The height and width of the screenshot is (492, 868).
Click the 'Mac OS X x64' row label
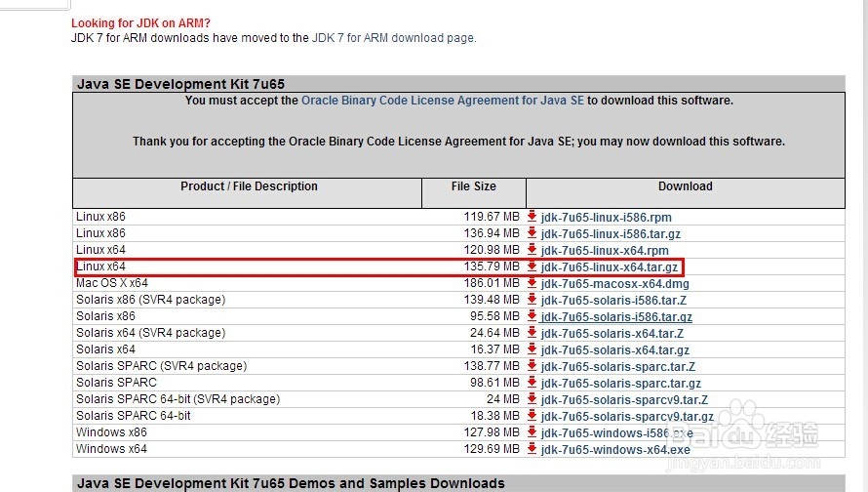click(112, 283)
